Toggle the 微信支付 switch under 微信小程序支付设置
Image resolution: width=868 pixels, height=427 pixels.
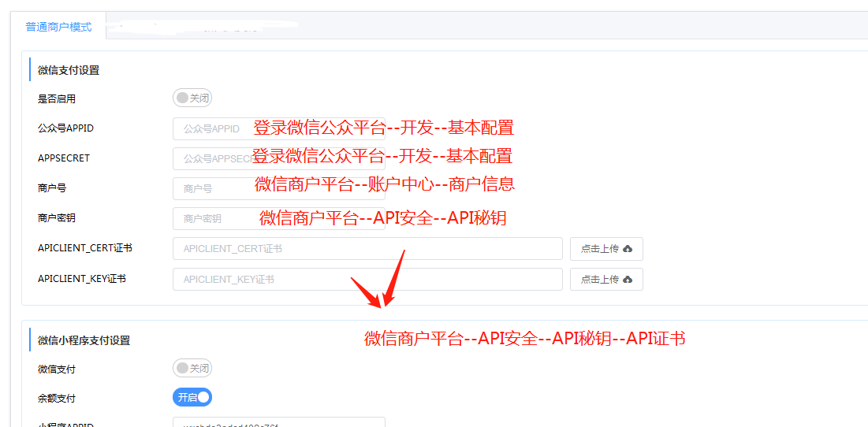coord(192,369)
